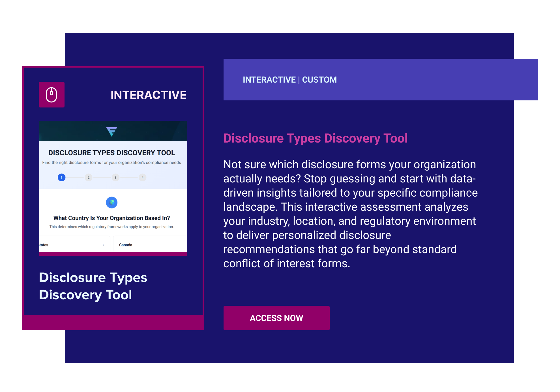Click the white Disclosure Types Discovery Tool card title

click(x=93, y=286)
